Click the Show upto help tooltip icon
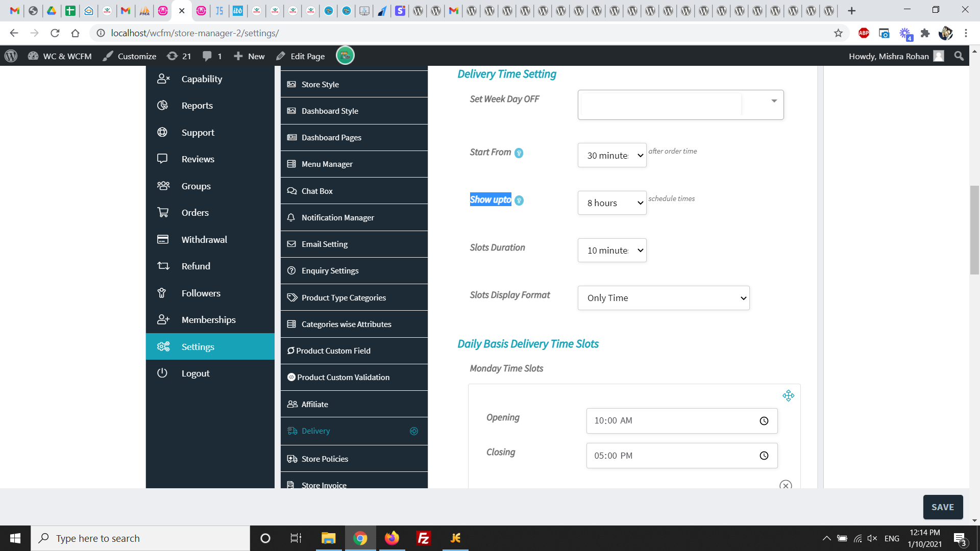Image resolution: width=980 pixels, height=551 pixels. [519, 201]
